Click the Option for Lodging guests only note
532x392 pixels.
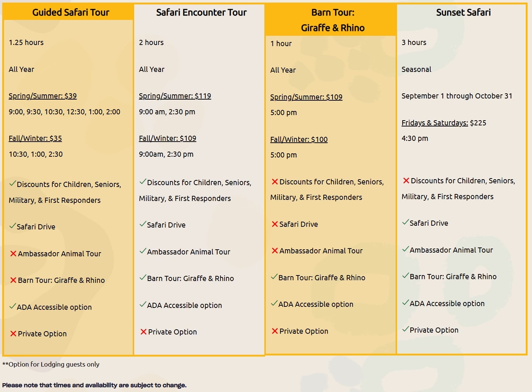pyautogui.click(x=51, y=364)
